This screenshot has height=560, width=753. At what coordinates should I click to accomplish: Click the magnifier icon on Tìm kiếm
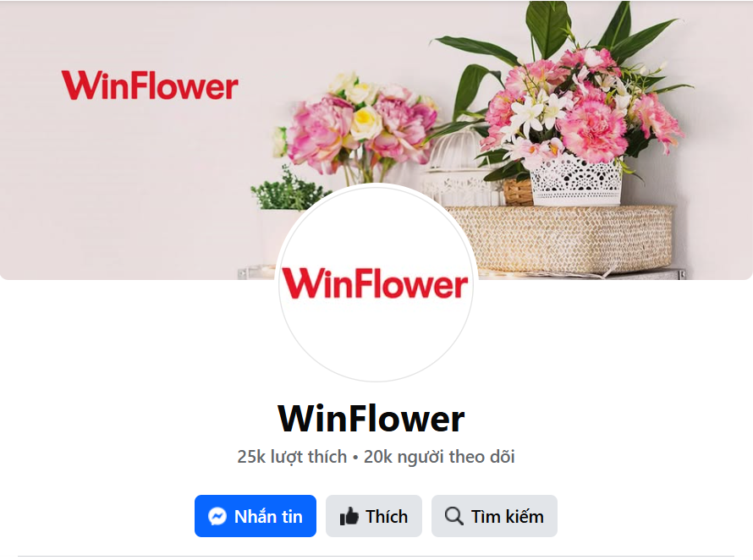[453, 516]
